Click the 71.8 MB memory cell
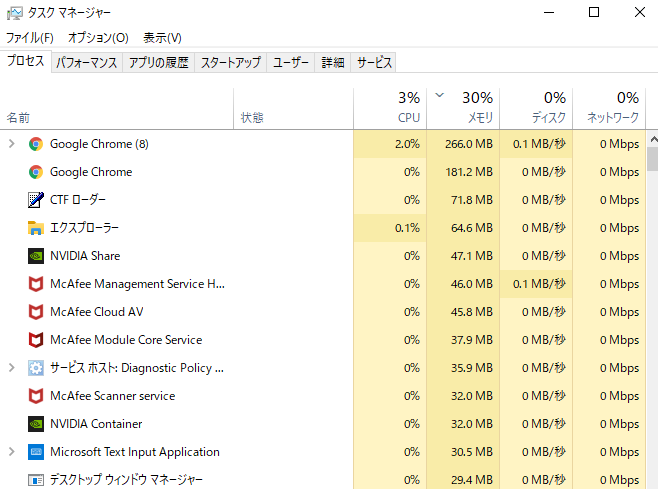 463,200
